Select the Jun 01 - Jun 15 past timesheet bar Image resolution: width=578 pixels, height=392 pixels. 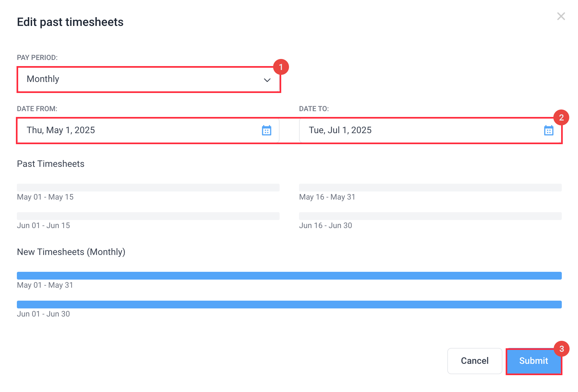(148, 216)
